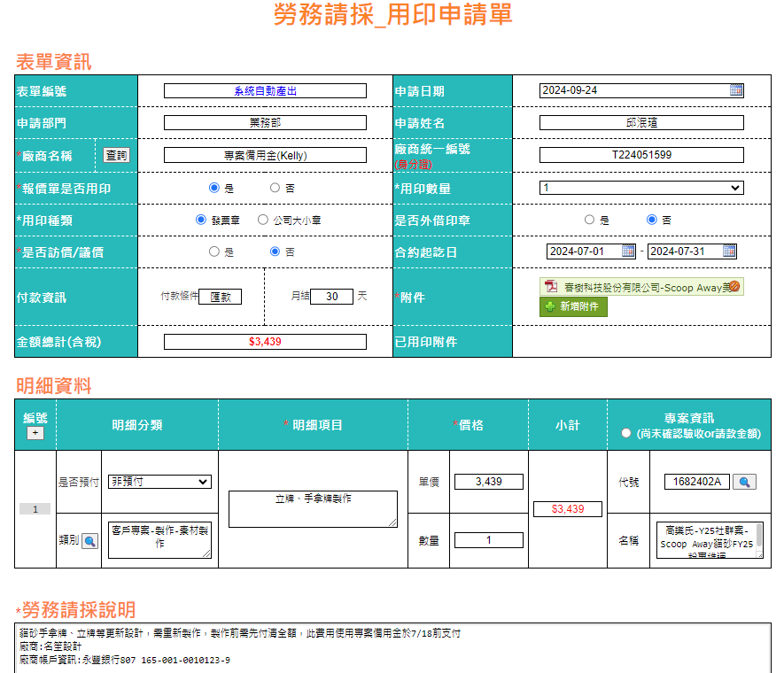Viewport: 784px width, 673px height.
Task: Click the PDF icon of the attachment
Action: click(x=551, y=287)
